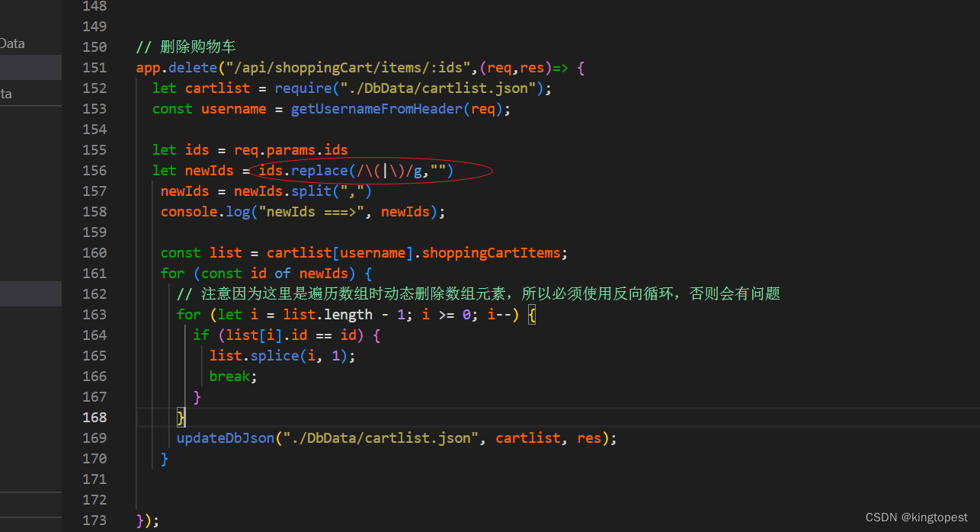The width and height of the screenshot is (980, 532).
Task: Click "cartlist" in the let declaration on line 152
Action: 217,88
